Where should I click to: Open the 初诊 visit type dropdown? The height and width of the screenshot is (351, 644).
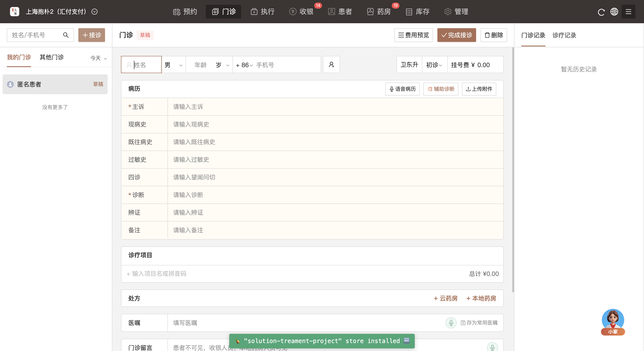[x=434, y=65]
